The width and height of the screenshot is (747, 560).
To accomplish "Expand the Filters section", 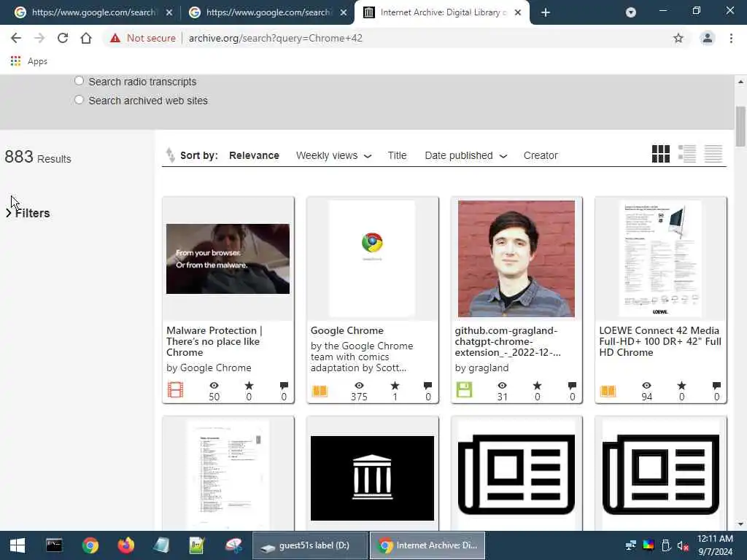I will (x=28, y=214).
